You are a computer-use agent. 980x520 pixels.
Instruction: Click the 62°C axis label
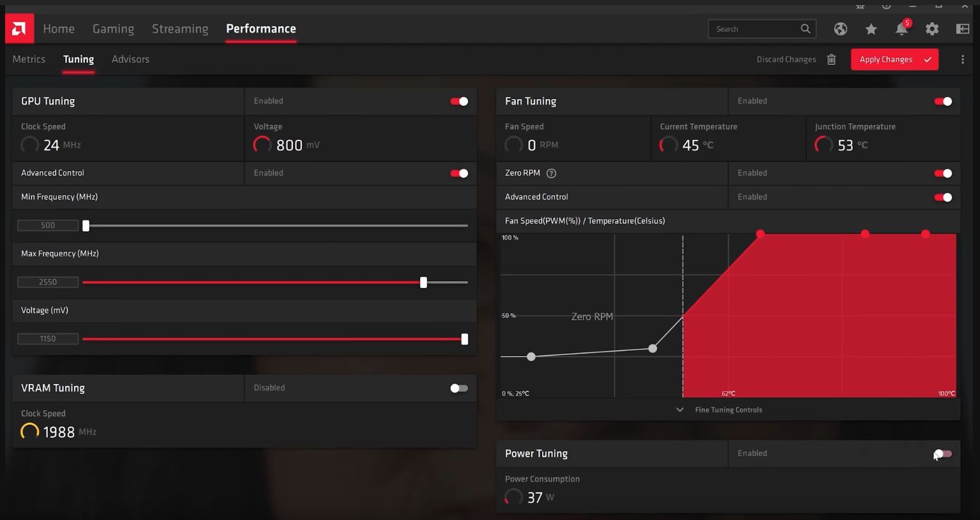[728, 394]
